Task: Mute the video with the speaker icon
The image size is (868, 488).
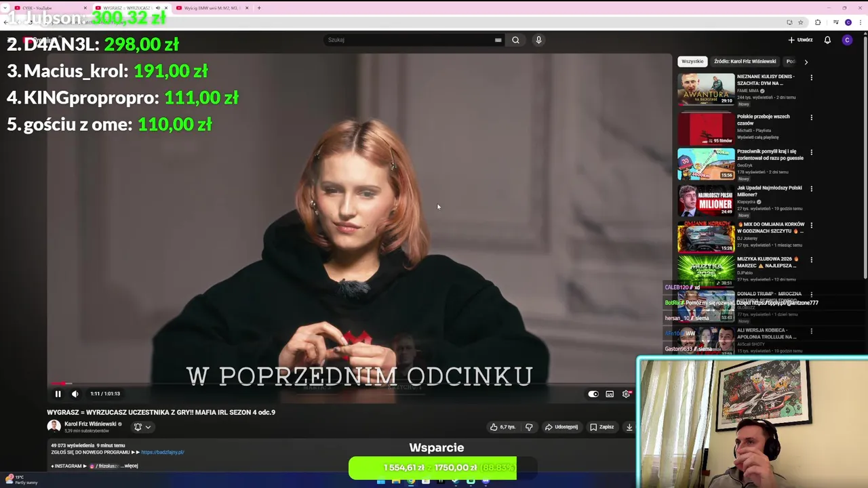Action: click(x=75, y=394)
